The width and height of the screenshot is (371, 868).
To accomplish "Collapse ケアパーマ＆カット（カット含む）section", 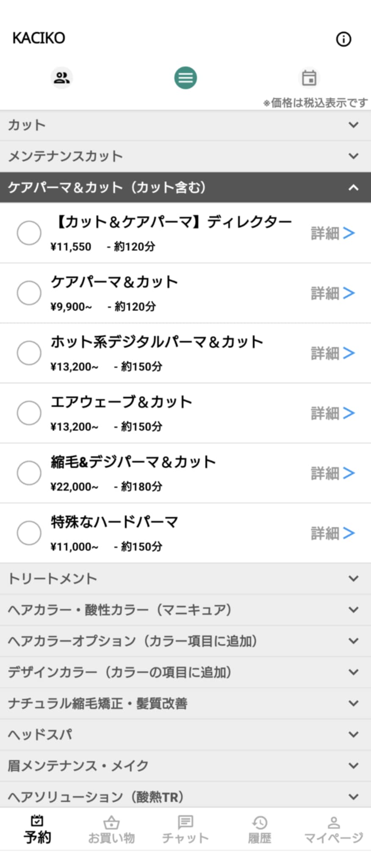I will coord(185,187).
